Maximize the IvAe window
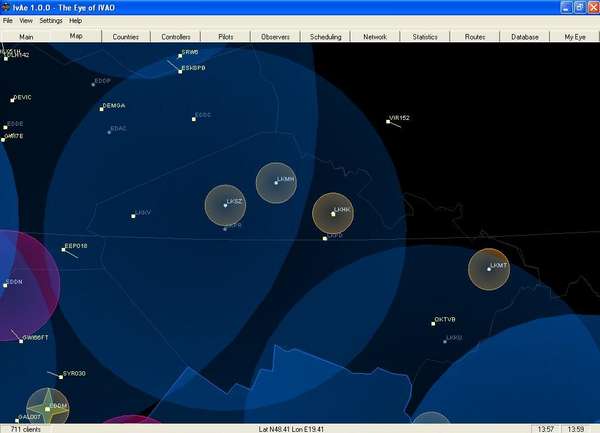Screen dimensions: 600x433 pyautogui.click(x=580, y=7)
